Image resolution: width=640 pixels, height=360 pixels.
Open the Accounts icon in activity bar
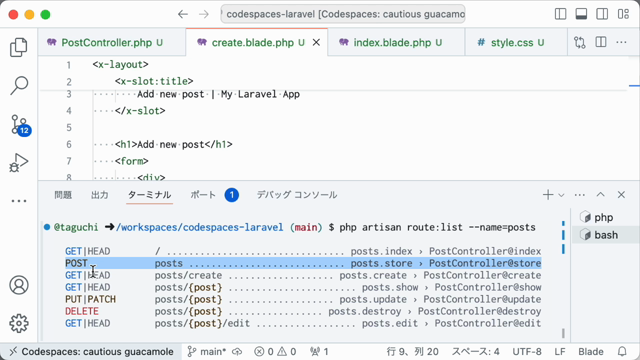(19, 285)
